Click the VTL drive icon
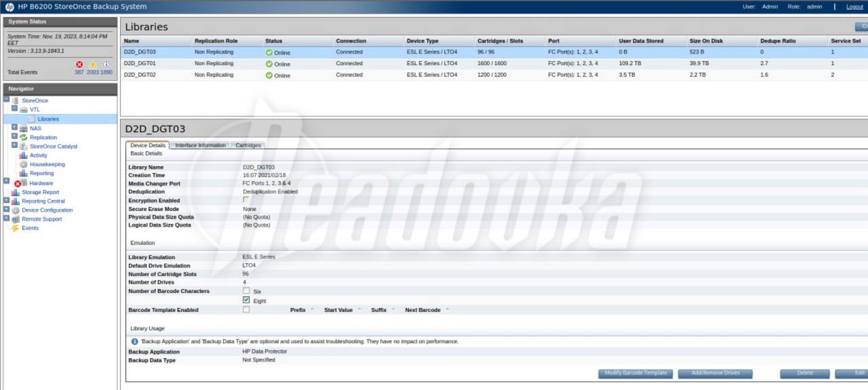Image resolution: width=868 pixels, height=390 pixels. [24, 109]
